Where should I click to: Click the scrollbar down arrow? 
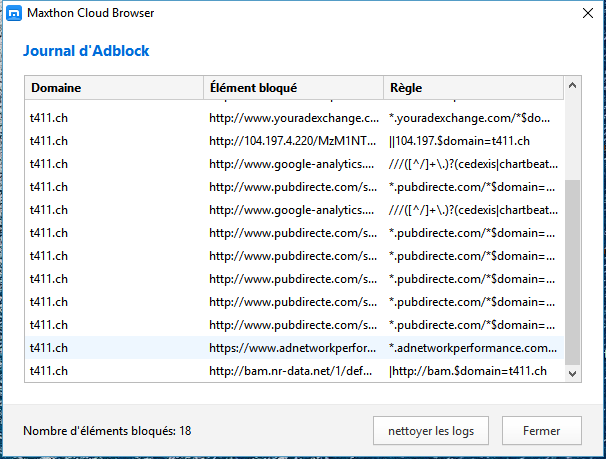[572, 374]
